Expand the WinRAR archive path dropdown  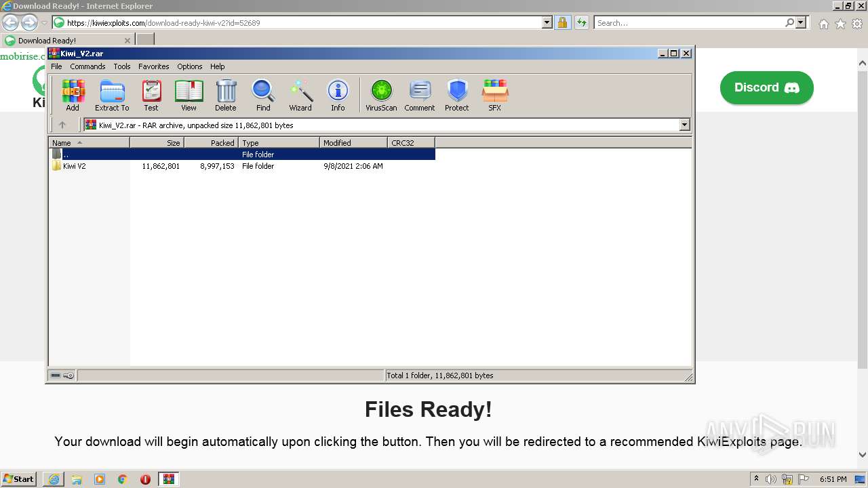(x=684, y=125)
